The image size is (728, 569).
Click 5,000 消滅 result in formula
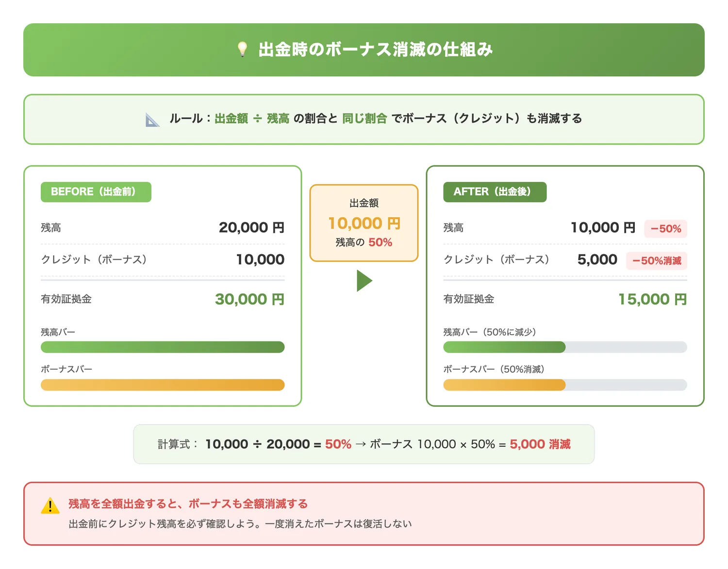[540, 444]
